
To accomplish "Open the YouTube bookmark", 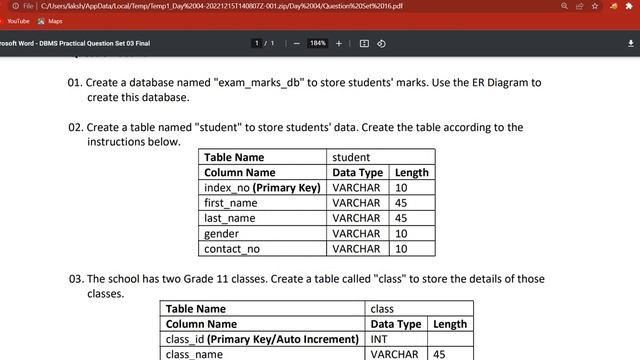I will [x=16, y=21].
